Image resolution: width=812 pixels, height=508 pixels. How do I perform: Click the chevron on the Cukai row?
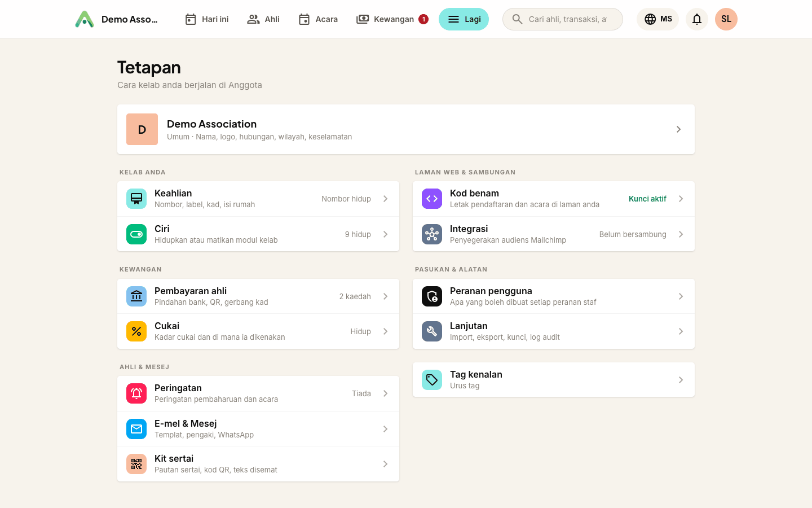pyautogui.click(x=386, y=331)
